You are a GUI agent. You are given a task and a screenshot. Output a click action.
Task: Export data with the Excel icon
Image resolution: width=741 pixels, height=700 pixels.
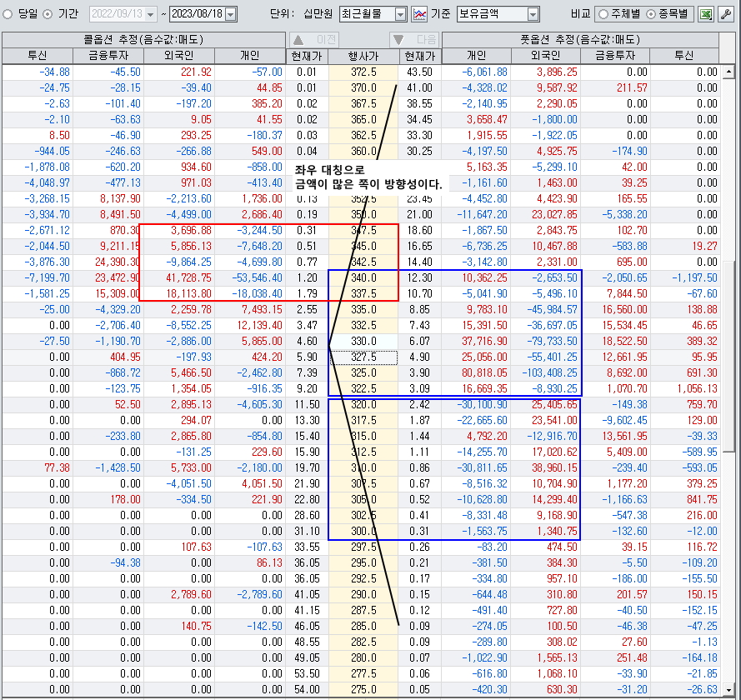click(x=706, y=14)
